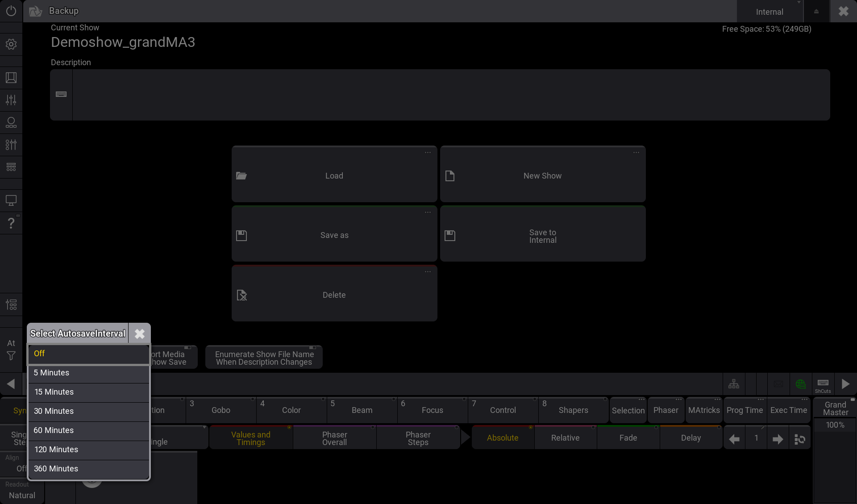Click the filter funnel icon under At
The height and width of the screenshot is (504, 857).
pyautogui.click(x=11, y=356)
